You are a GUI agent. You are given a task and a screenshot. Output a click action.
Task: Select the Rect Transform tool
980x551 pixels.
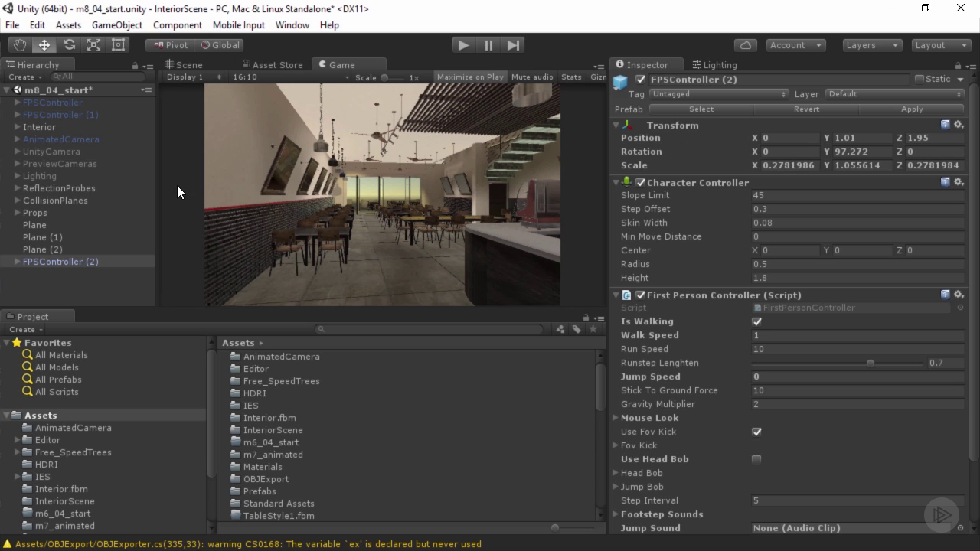pos(118,45)
